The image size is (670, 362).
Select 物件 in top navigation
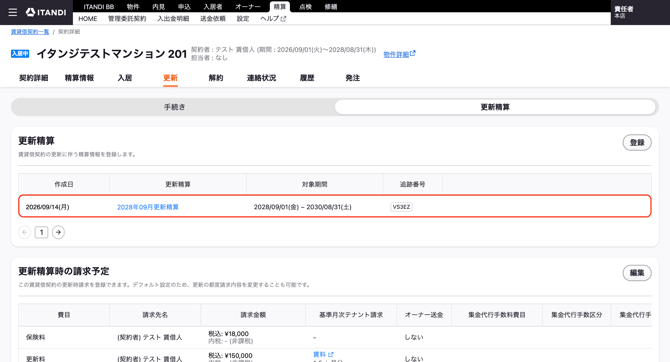pyautogui.click(x=133, y=7)
